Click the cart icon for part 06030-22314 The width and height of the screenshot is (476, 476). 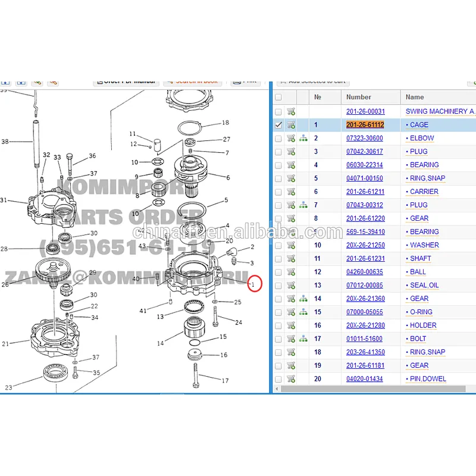[x=291, y=165]
